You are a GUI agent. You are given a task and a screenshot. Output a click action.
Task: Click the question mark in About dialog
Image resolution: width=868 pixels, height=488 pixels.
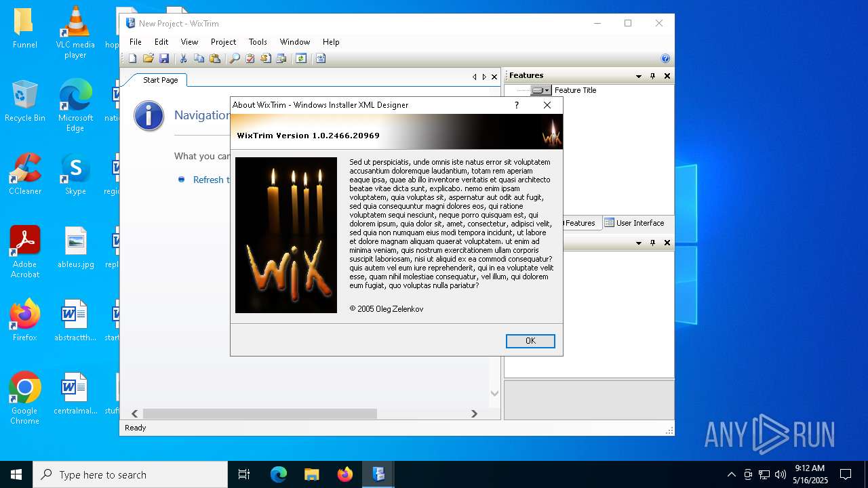click(517, 105)
